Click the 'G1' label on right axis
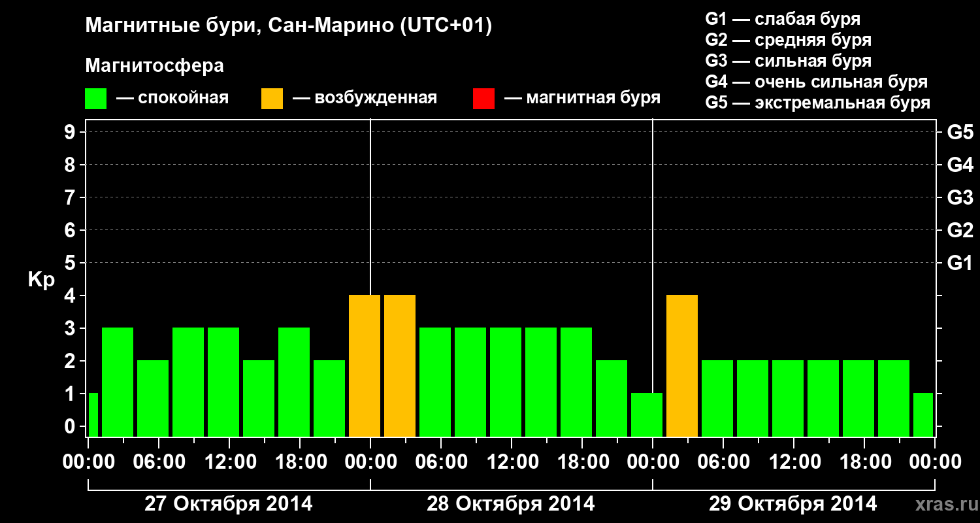The width and height of the screenshot is (980, 523). pos(960,263)
